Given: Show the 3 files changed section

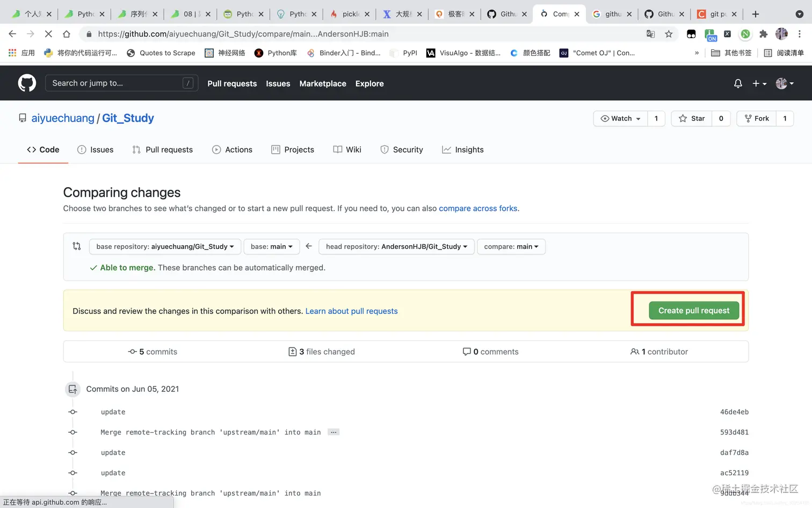Looking at the screenshot, I should pos(322,352).
